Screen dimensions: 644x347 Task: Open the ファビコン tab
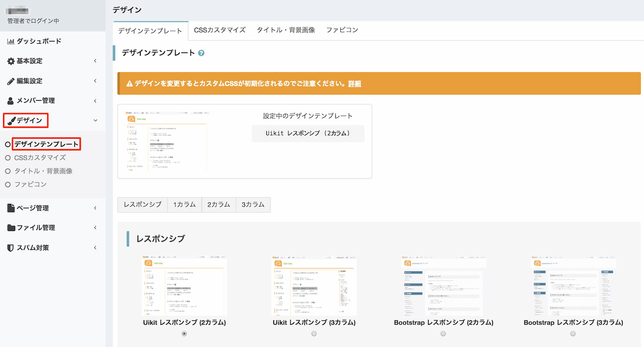coord(342,29)
